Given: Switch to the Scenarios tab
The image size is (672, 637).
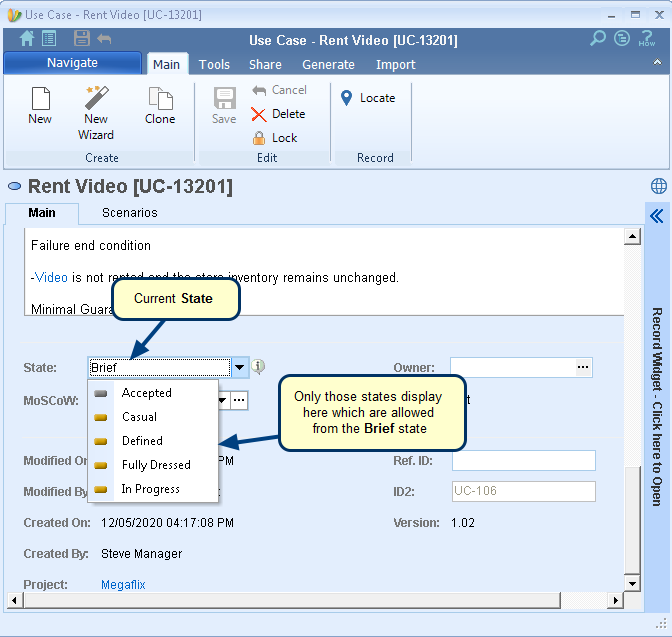Looking at the screenshot, I should pos(130,213).
